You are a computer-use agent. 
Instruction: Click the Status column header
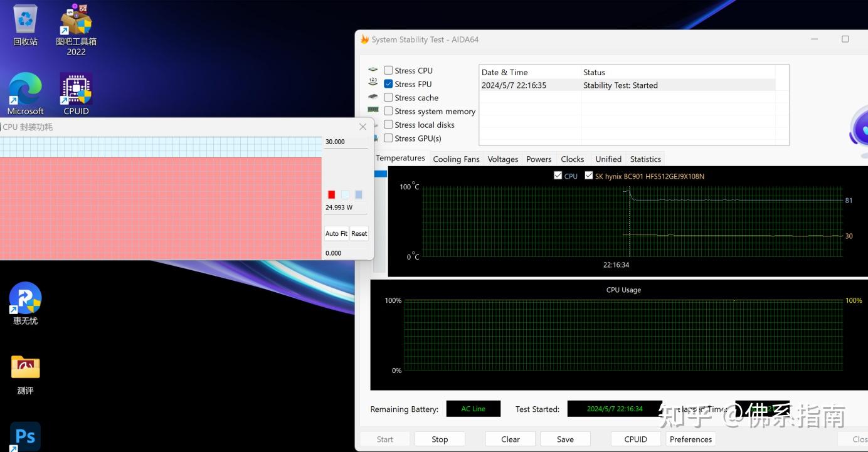[x=678, y=72]
